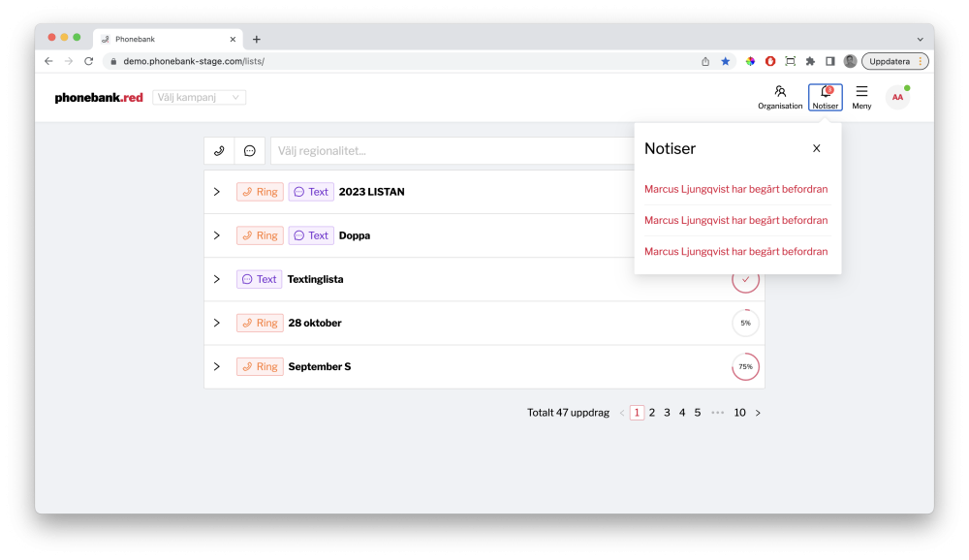Go to page 3 in pagination

667,413
